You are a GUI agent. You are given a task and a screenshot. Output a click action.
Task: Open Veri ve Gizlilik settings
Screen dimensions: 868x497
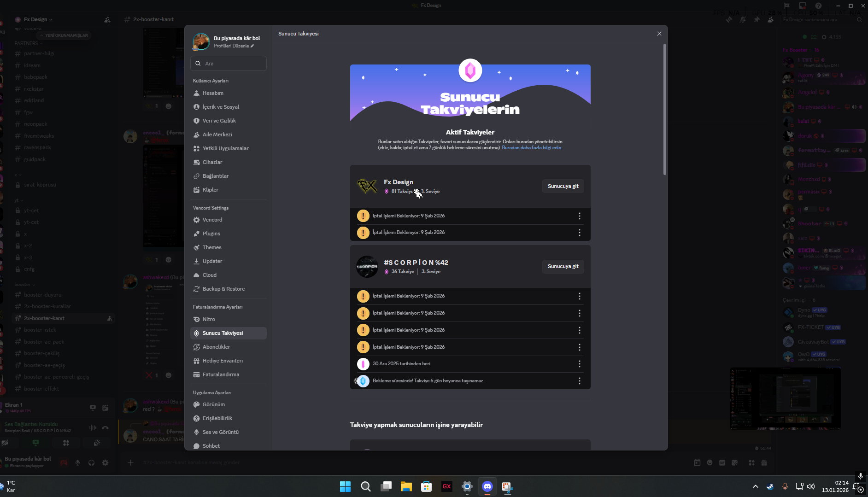229,121
